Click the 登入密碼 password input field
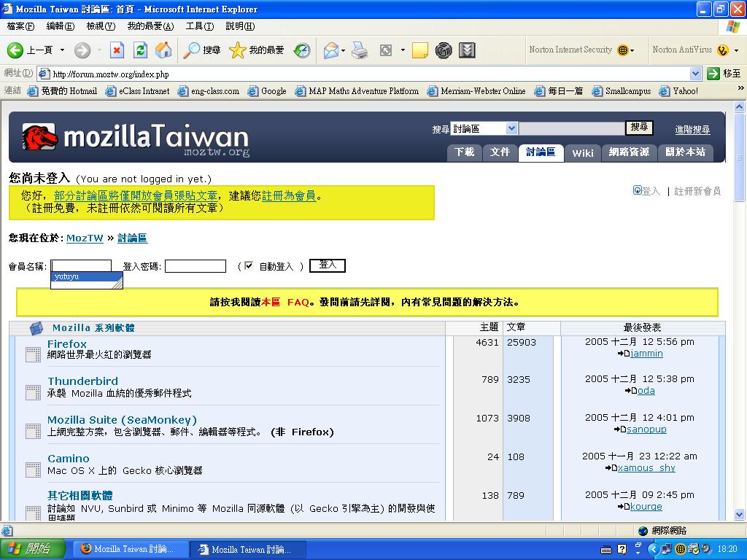 pos(196,265)
